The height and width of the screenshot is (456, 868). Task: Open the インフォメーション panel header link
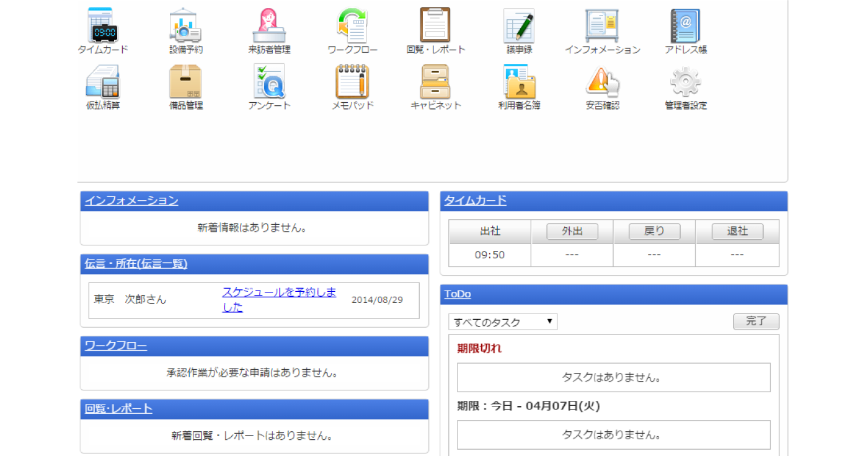pyautogui.click(x=131, y=201)
